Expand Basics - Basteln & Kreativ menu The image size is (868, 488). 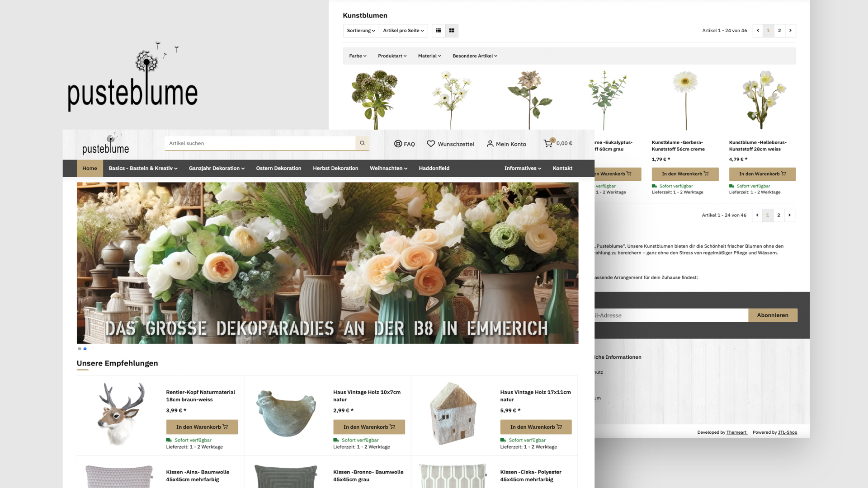click(x=143, y=168)
